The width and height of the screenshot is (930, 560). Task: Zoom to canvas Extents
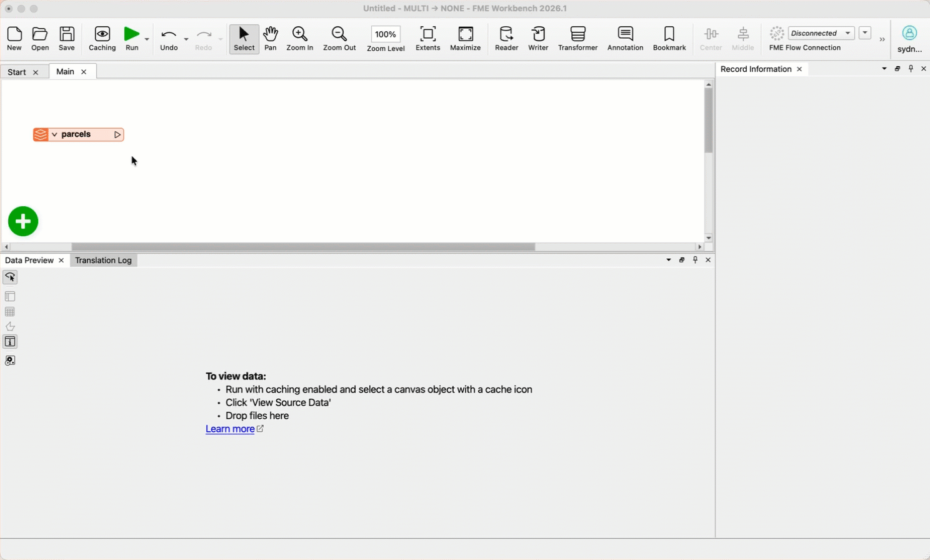(428, 39)
